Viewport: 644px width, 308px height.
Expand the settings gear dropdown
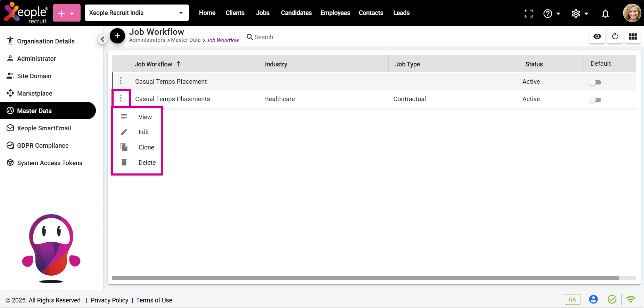[579, 14]
